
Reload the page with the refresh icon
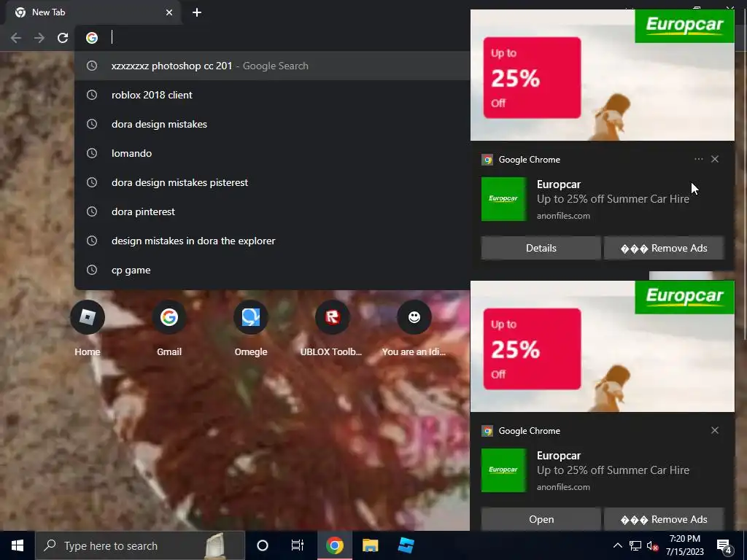[x=63, y=38]
